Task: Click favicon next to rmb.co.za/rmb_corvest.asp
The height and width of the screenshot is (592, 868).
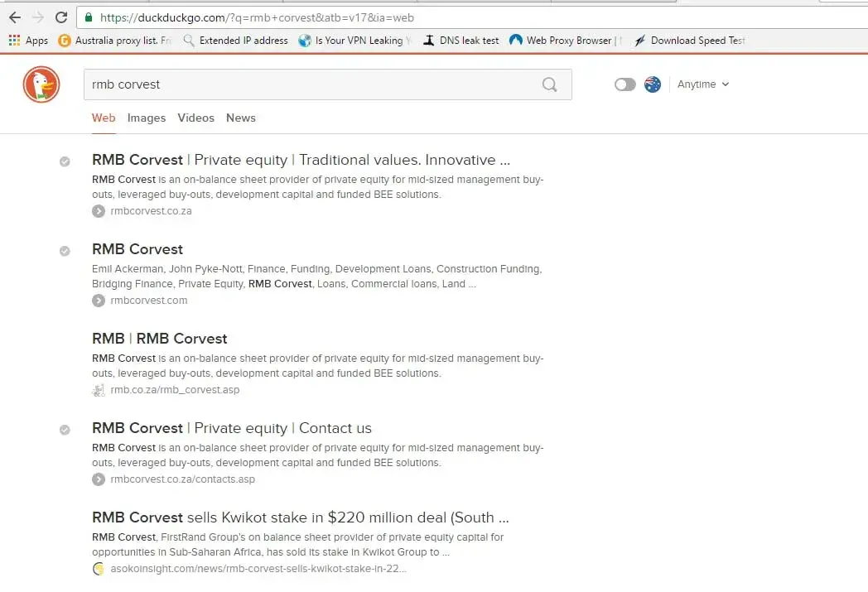Action: pyautogui.click(x=99, y=390)
